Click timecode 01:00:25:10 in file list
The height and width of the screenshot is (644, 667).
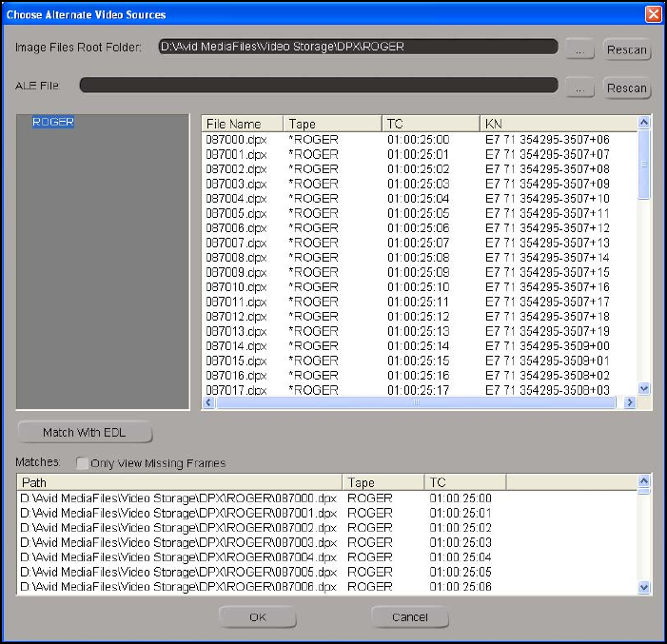[x=418, y=287]
